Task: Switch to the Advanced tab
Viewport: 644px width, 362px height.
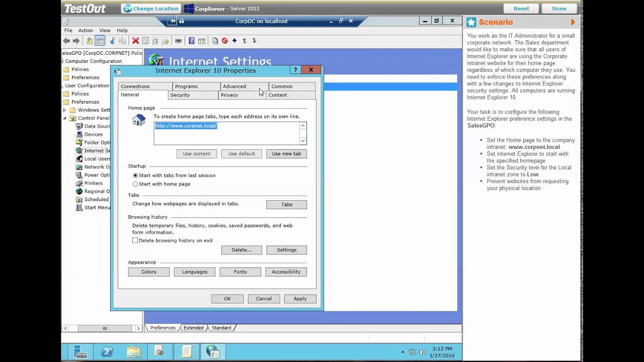Action: [x=244, y=86]
